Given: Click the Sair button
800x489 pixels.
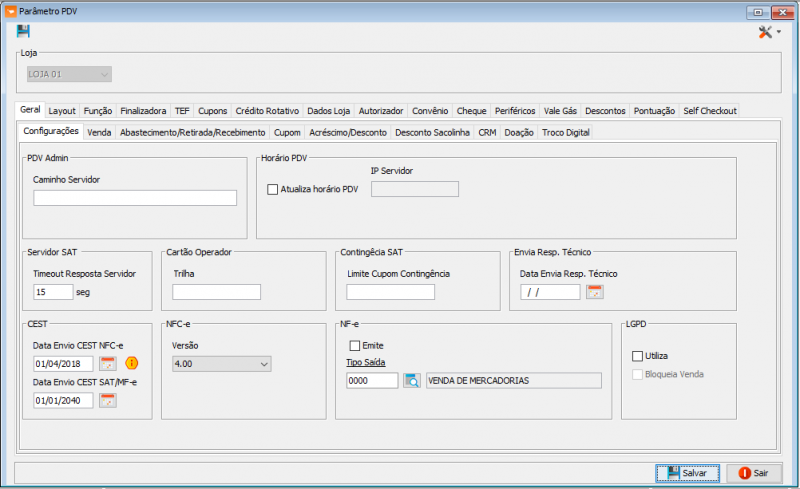Looking at the screenshot, I should 754,473.
